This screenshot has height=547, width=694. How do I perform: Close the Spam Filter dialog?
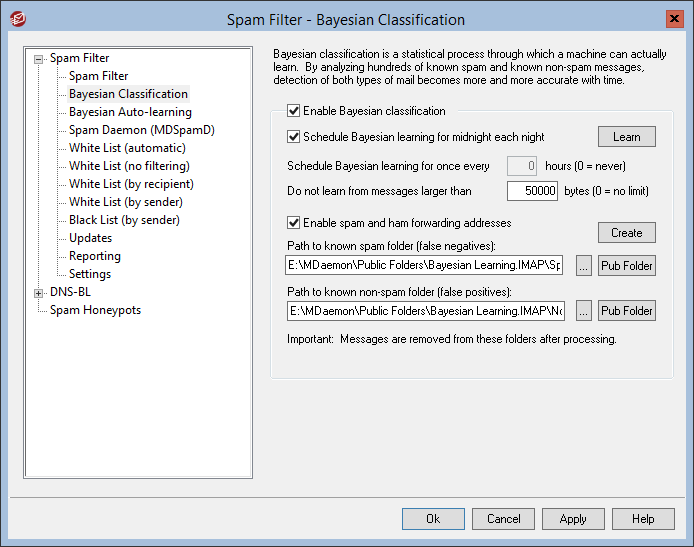pos(675,19)
